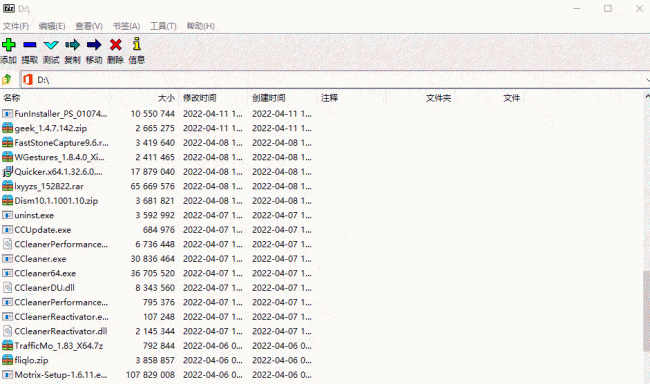Select the CCleaner.exe file name
The height and width of the screenshot is (384, 650).
click(40, 259)
